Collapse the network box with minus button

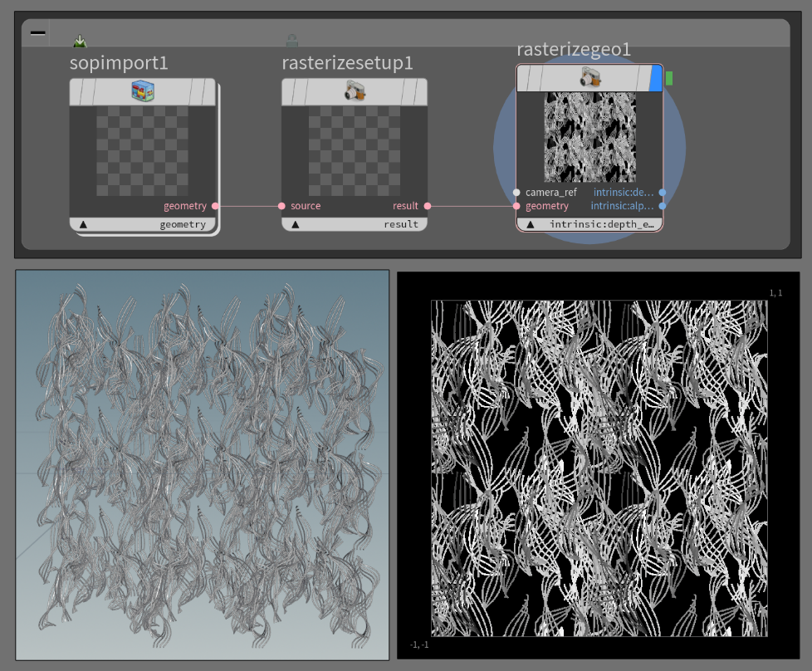tap(38, 32)
